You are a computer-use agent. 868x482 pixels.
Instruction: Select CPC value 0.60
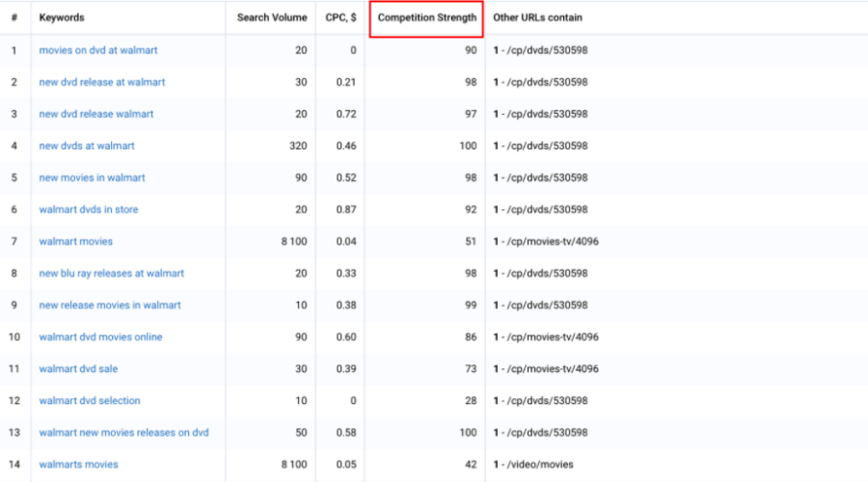click(346, 337)
